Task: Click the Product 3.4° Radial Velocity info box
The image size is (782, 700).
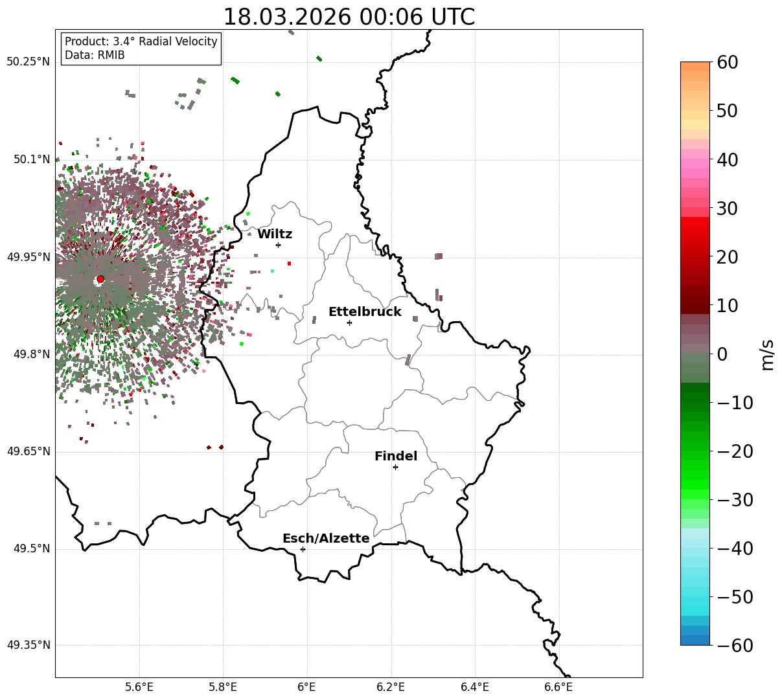Action: (x=141, y=49)
